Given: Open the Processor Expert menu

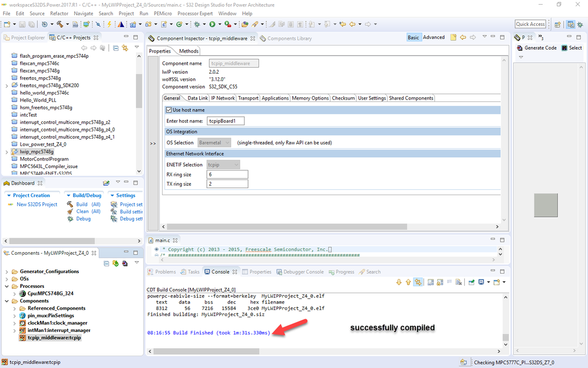Looking at the screenshot, I should (195, 14).
